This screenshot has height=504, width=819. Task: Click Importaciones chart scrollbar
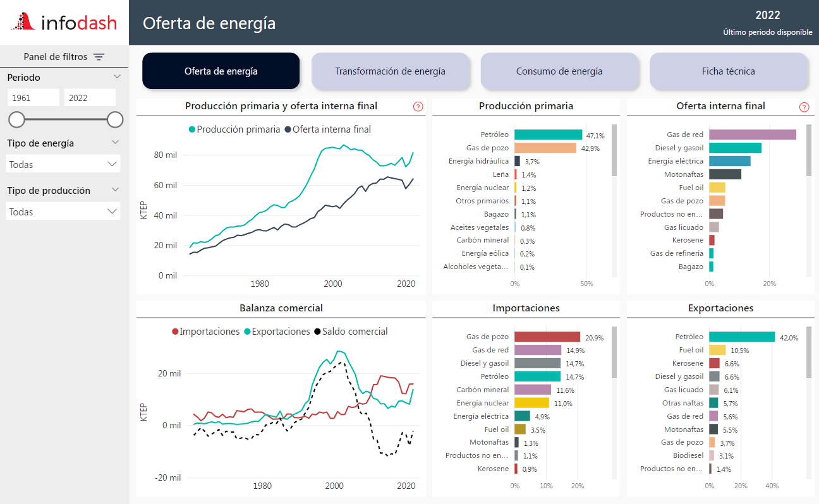click(614, 352)
